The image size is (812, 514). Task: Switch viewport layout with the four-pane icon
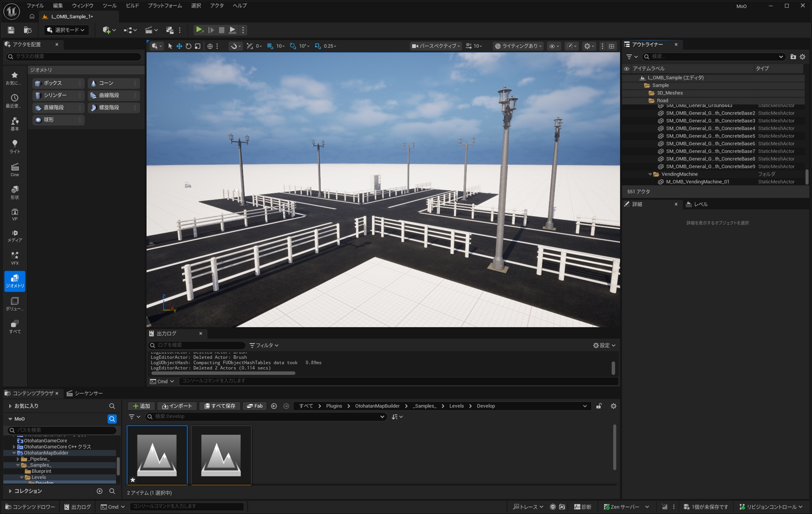coord(612,46)
